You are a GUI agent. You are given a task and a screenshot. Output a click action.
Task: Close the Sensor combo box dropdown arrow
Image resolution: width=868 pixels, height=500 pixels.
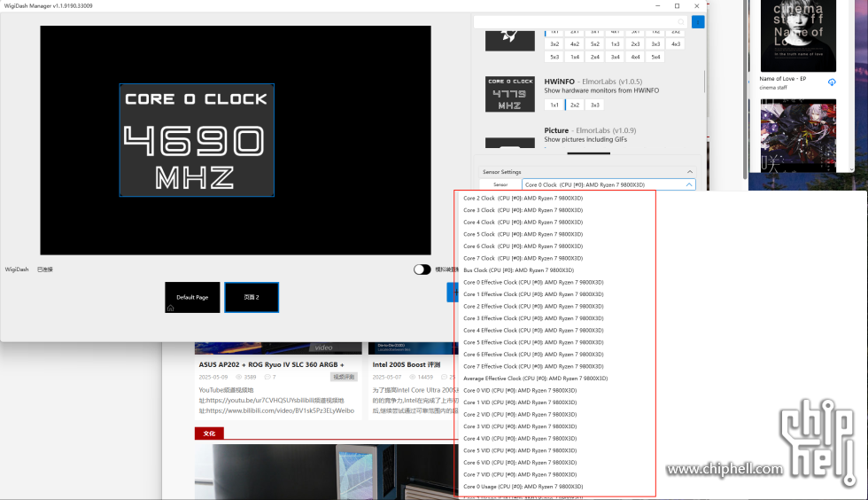pos(689,184)
